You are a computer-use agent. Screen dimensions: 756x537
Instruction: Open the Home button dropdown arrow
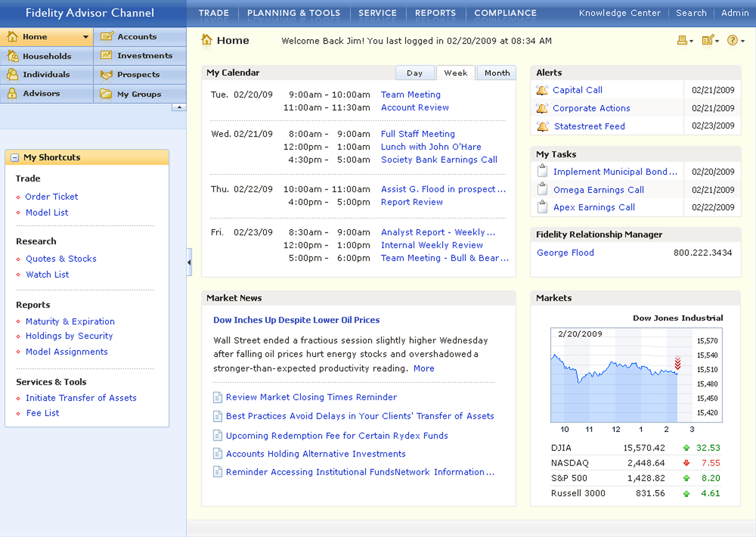point(86,37)
